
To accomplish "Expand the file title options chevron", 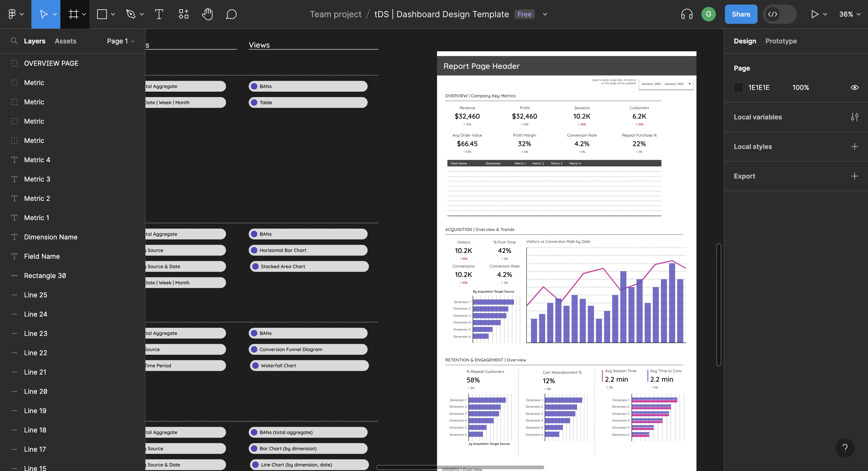I will 545,14.
